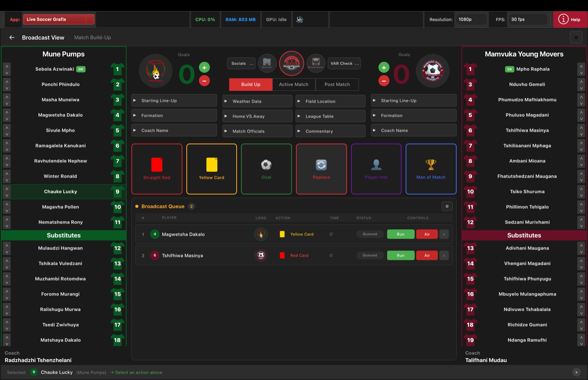Switch to the Post Match tab
588x380 pixels.
337,85
